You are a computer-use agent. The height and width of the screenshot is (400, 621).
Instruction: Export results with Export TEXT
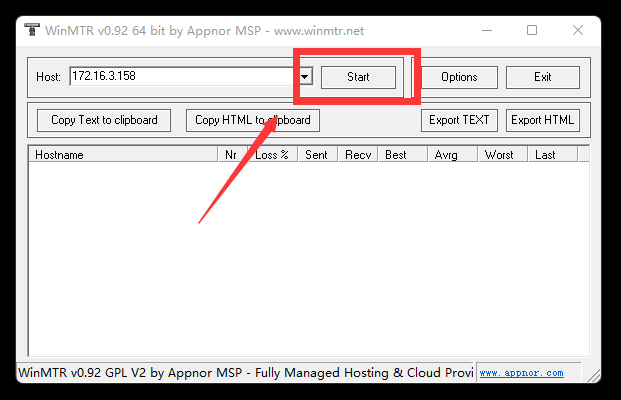tap(459, 120)
